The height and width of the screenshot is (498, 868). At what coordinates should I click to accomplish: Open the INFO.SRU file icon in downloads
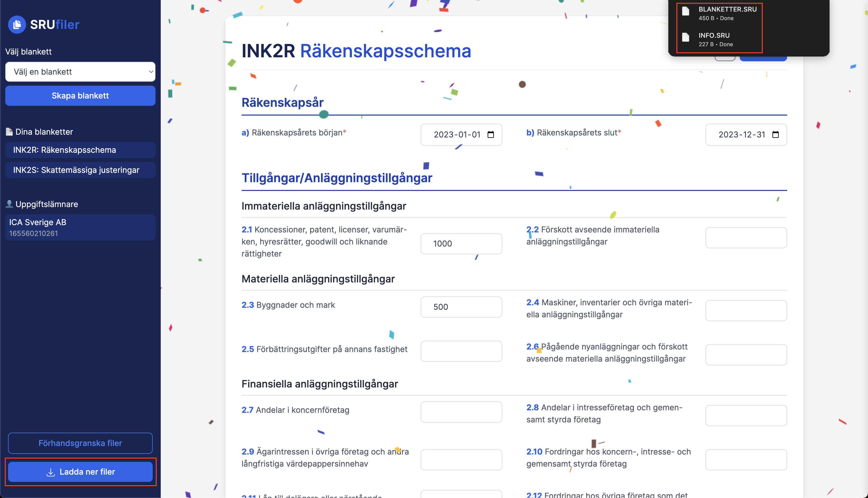(685, 37)
